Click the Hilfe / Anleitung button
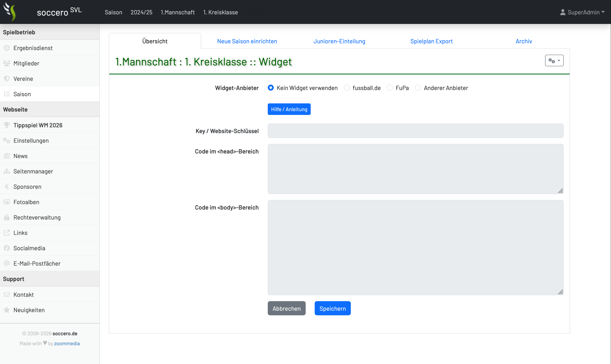 click(289, 109)
